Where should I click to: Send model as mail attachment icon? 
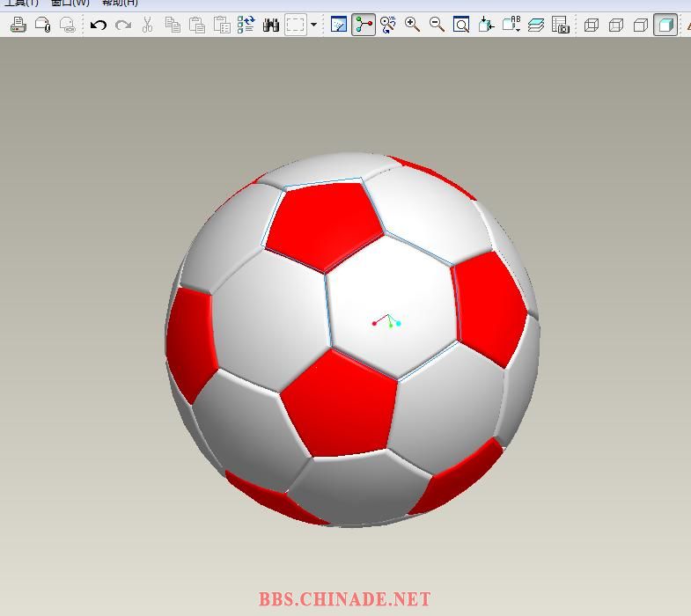(43, 25)
